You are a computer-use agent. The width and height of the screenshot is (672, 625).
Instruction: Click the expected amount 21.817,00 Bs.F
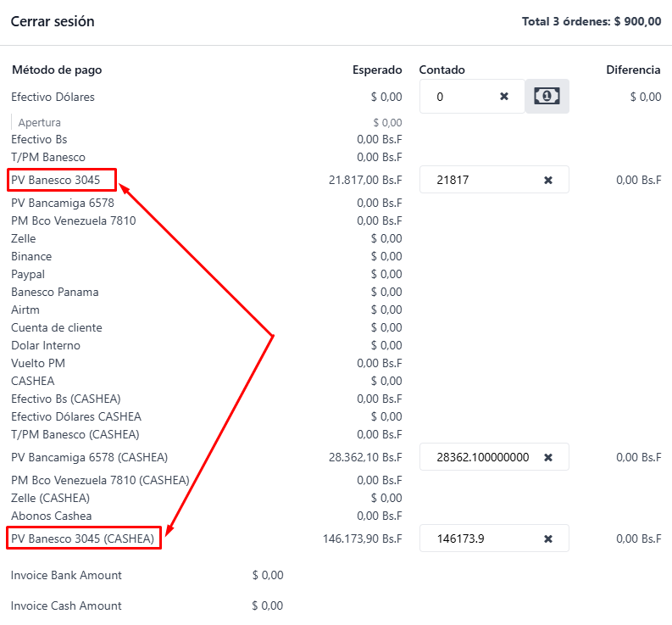(365, 180)
